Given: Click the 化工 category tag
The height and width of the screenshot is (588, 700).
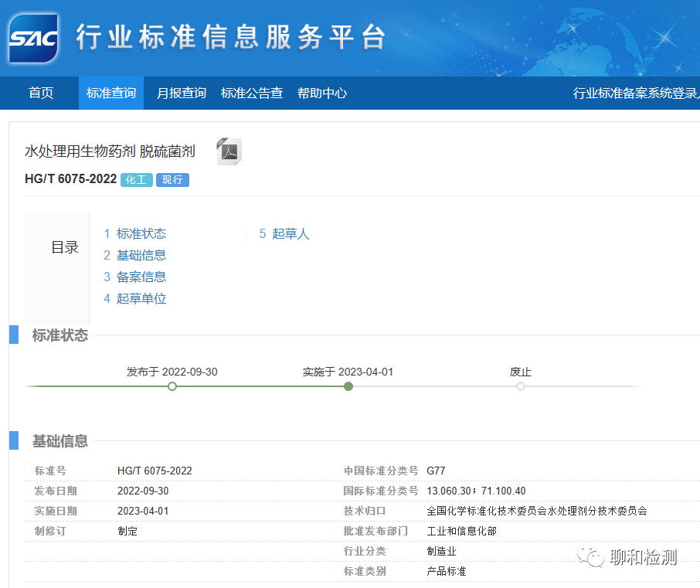Looking at the screenshot, I should click(137, 180).
